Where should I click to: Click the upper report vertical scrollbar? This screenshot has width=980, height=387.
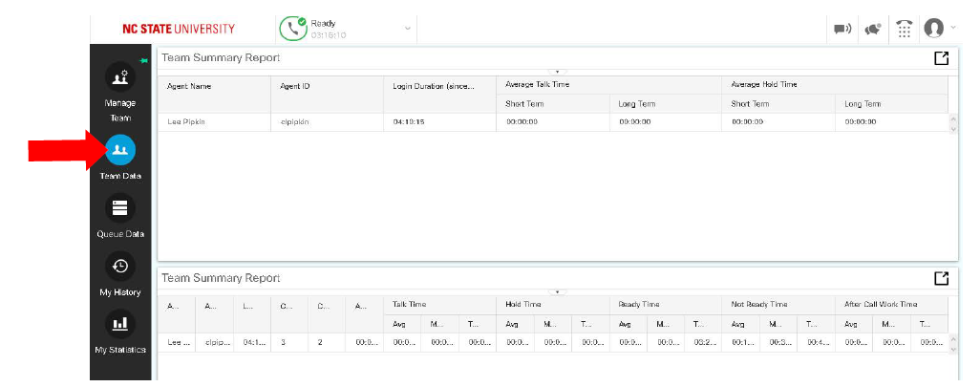(x=952, y=123)
